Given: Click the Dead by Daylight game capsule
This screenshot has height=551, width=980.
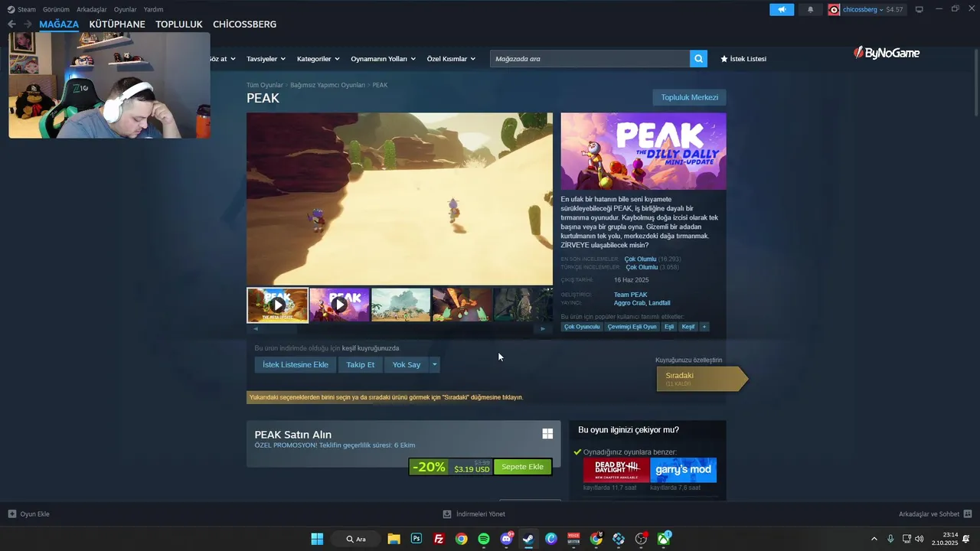Looking at the screenshot, I should (616, 470).
